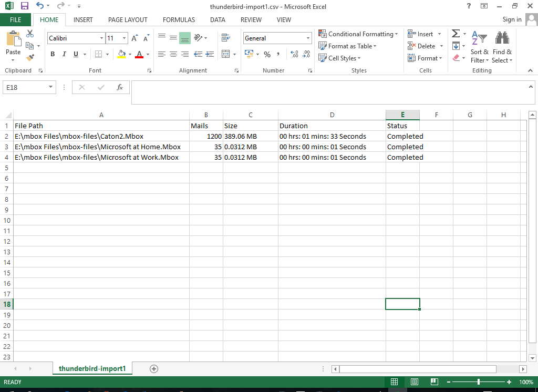Align text left in Alignment group

point(162,54)
